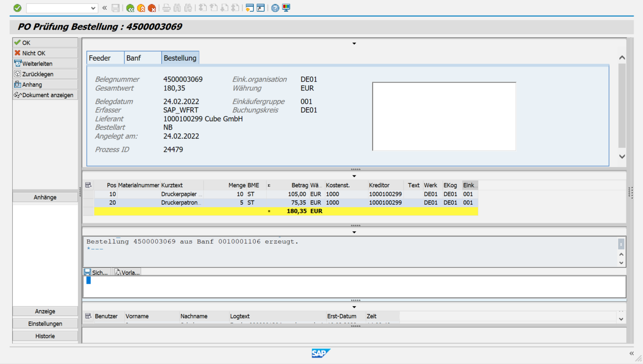Click the items table layout settings icon
The height and width of the screenshot is (364, 643).
coord(88,185)
